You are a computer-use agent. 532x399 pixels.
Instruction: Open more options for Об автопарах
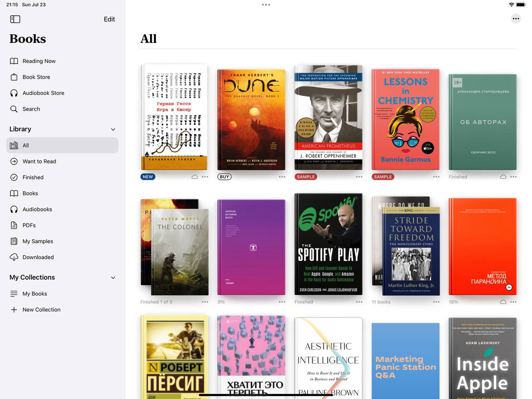[513, 177]
